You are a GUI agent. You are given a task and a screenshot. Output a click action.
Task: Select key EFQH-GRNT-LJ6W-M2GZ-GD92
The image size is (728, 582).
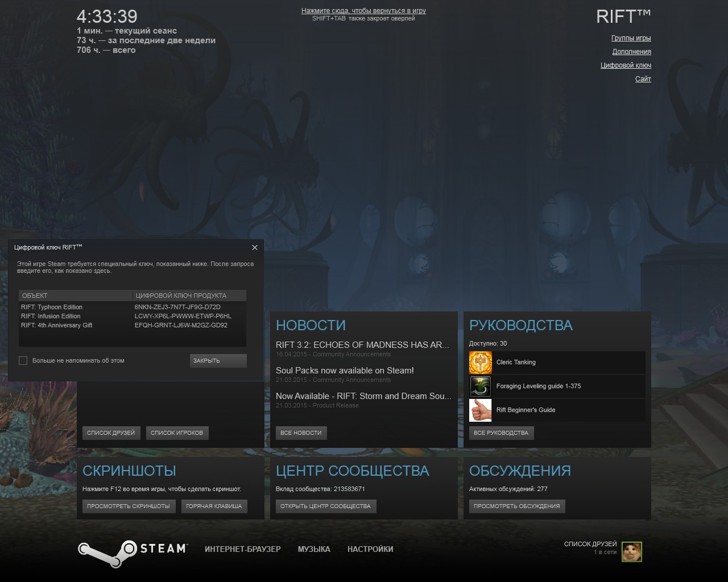pos(181,325)
